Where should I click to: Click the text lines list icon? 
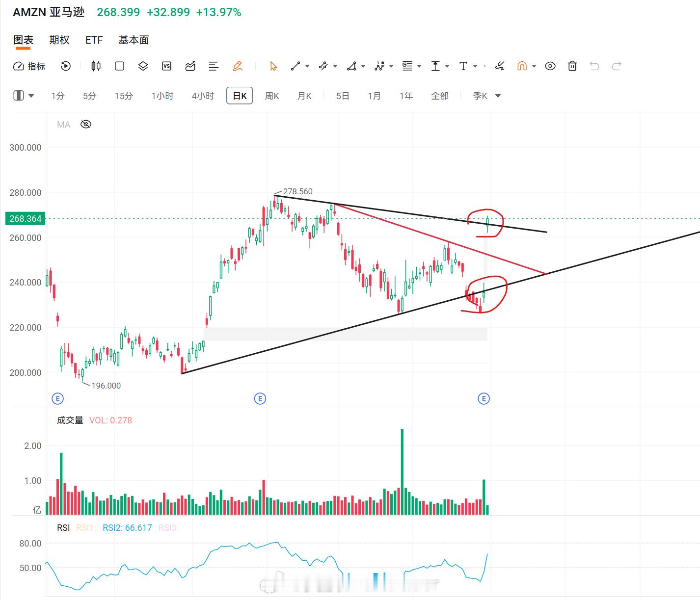[214, 66]
